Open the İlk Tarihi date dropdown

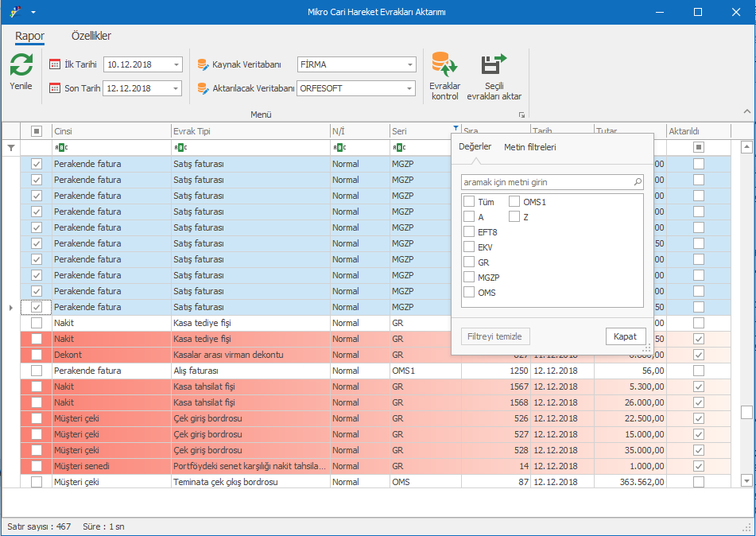[176, 64]
